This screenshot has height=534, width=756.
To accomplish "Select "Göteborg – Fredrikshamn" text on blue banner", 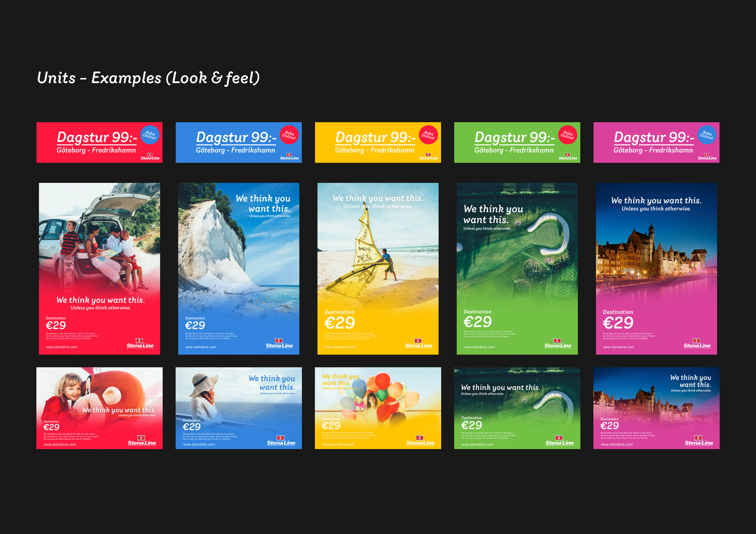I will coord(236,150).
